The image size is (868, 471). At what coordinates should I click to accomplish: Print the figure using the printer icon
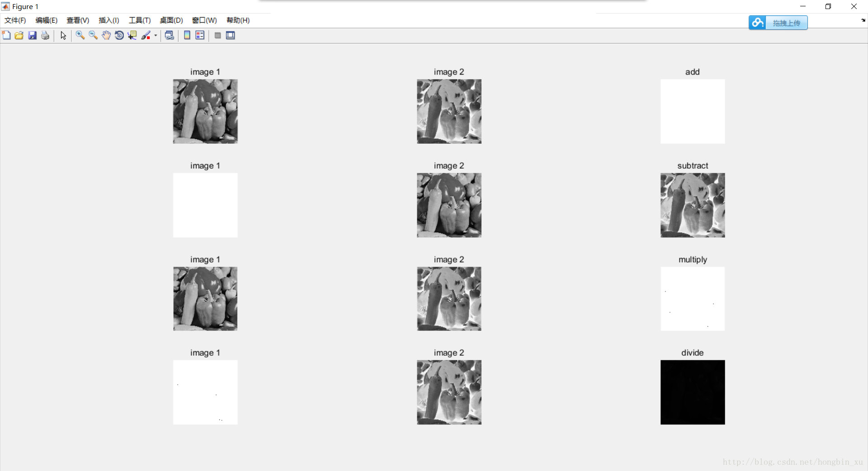(x=45, y=35)
